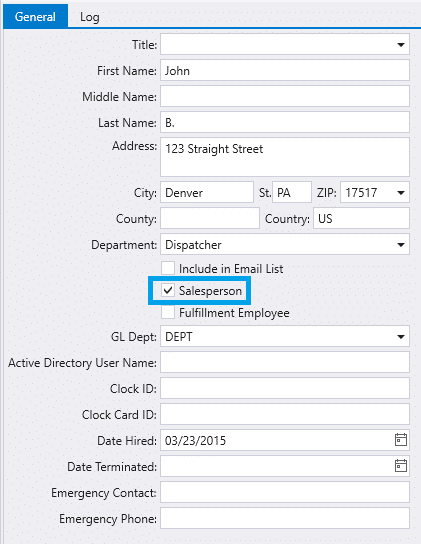Click the First Name field containing John

click(285, 70)
